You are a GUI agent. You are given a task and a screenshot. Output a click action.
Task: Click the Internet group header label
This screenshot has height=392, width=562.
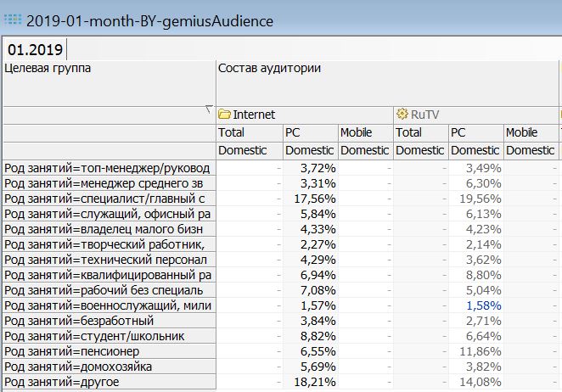pyautogui.click(x=254, y=115)
